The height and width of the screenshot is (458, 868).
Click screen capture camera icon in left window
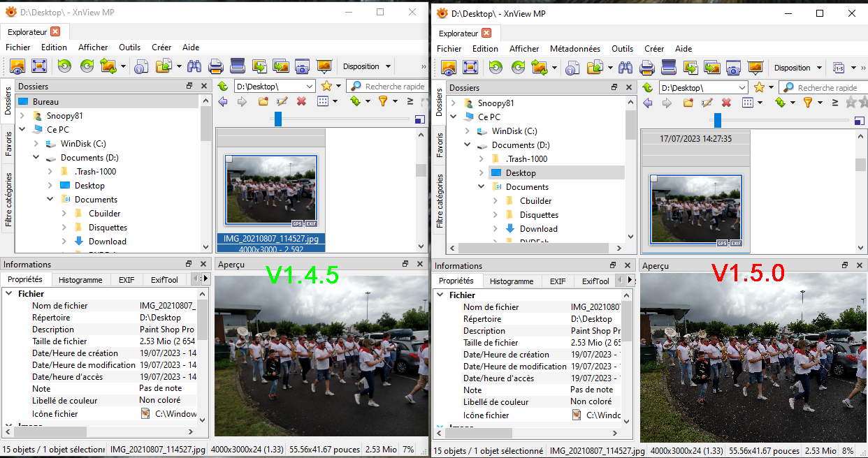coord(302,66)
